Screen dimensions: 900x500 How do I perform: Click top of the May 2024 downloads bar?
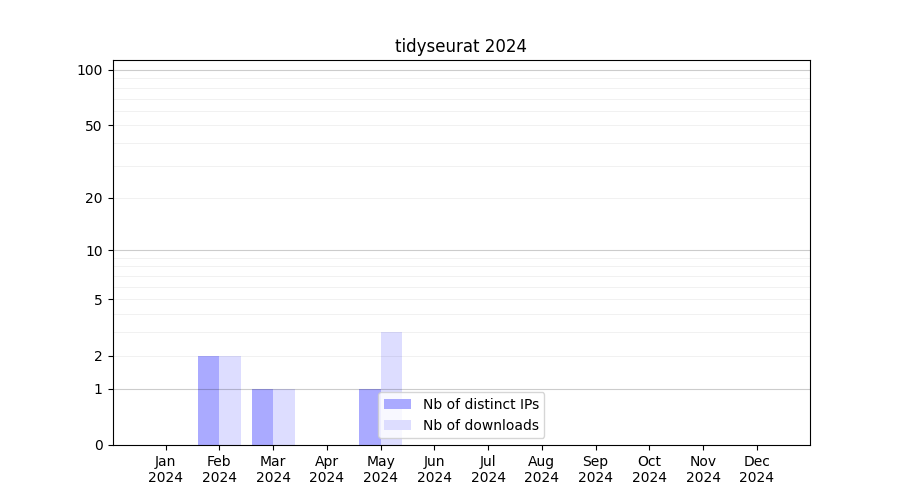tap(391, 336)
